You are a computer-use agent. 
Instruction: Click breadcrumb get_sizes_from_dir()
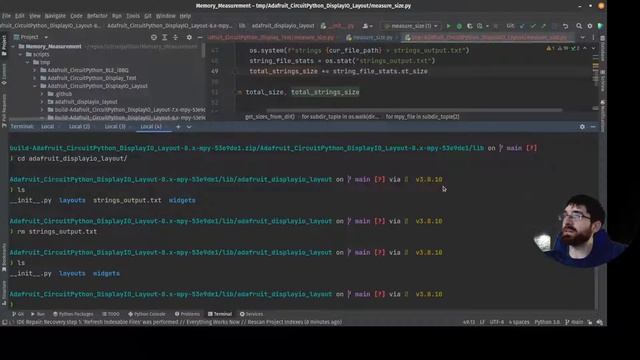270,117
